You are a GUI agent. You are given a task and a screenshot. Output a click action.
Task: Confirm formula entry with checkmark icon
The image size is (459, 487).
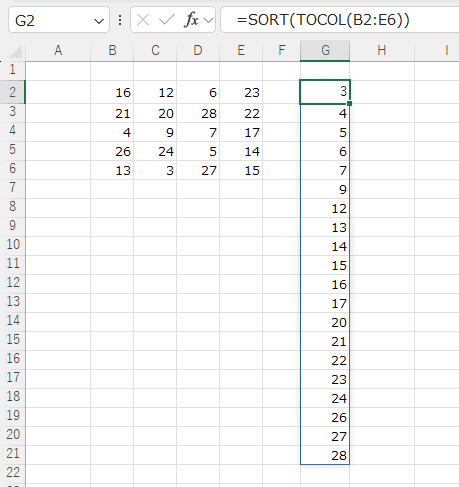pos(166,20)
